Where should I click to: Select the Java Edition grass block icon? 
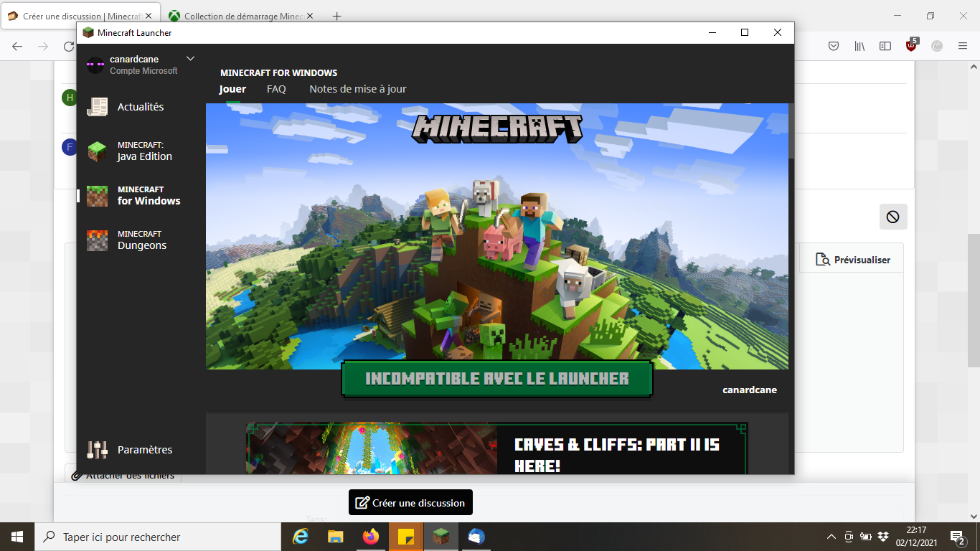pos(97,151)
